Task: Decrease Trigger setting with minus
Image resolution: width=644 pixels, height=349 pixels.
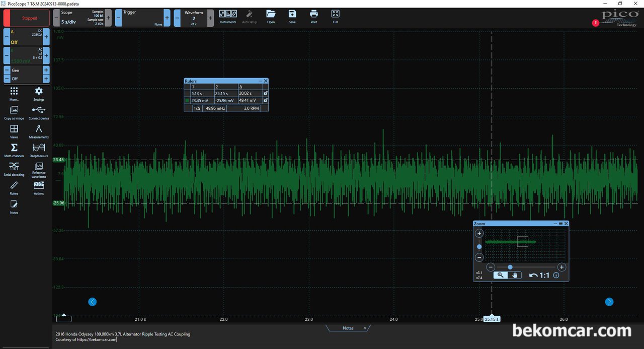Action: pos(118,18)
